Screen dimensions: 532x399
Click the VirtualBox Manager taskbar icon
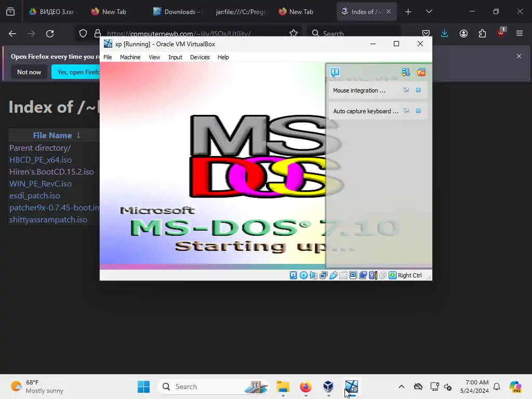(x=328, y=387)
